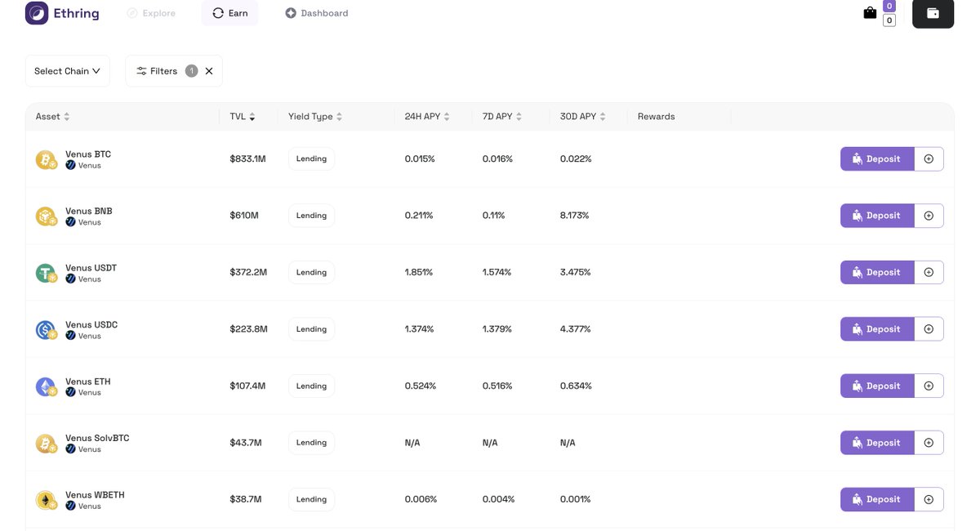Sort by 7D APY column
Viewport: 980px width, 531px height.
point(502,117)
